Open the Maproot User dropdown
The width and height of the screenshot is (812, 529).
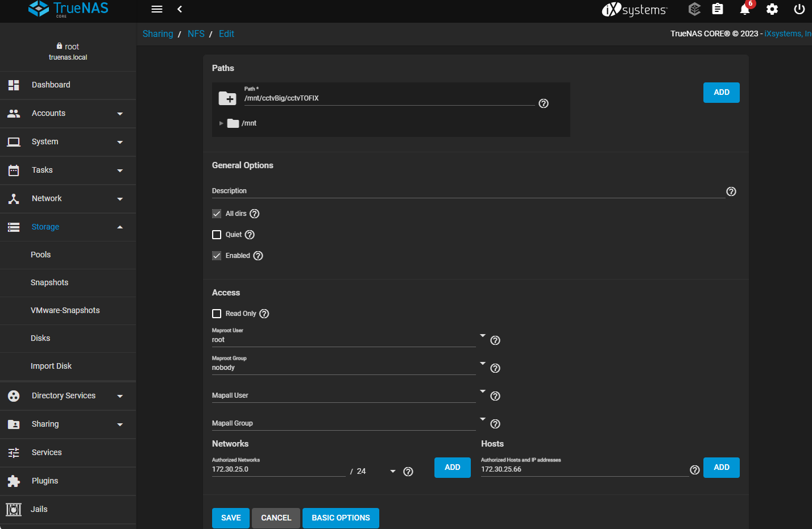click(x=483, y=335)
